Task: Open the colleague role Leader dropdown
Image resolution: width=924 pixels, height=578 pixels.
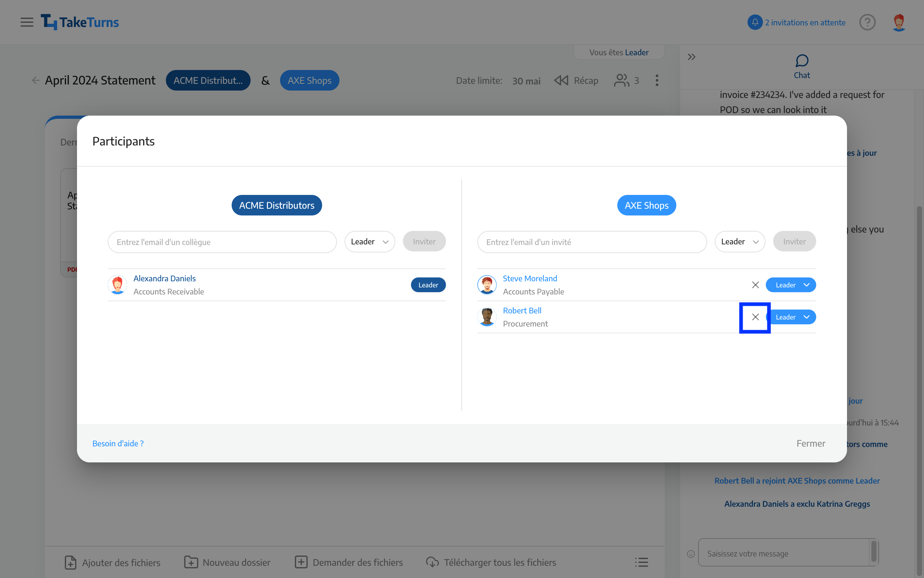Action: point(370,241)
